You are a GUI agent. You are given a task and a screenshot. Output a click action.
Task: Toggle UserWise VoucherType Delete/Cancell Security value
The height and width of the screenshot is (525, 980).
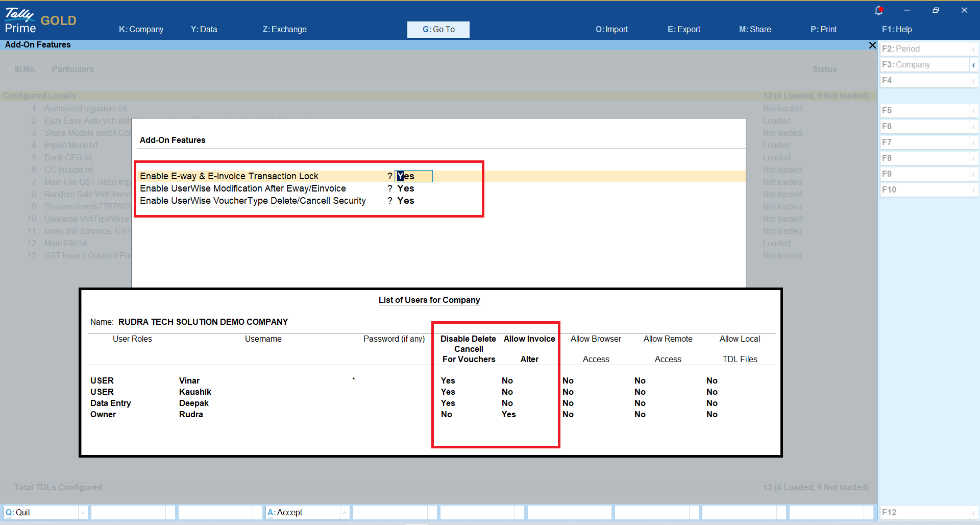tap(406, 201)
